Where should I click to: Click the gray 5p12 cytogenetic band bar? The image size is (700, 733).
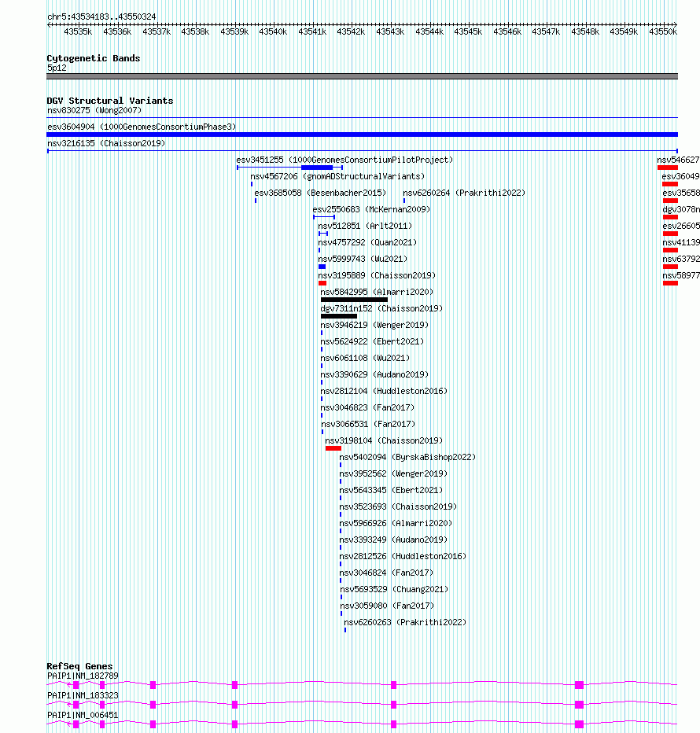[362, 76]
